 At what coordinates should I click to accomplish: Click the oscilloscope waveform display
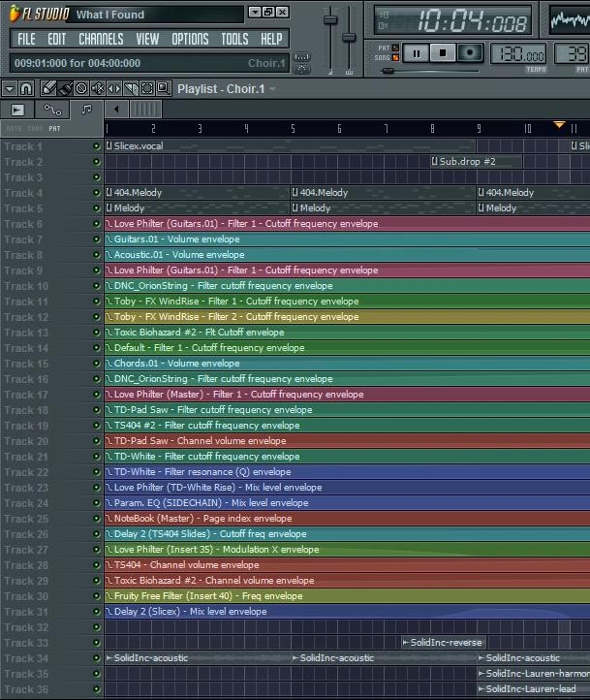(570, 20)
